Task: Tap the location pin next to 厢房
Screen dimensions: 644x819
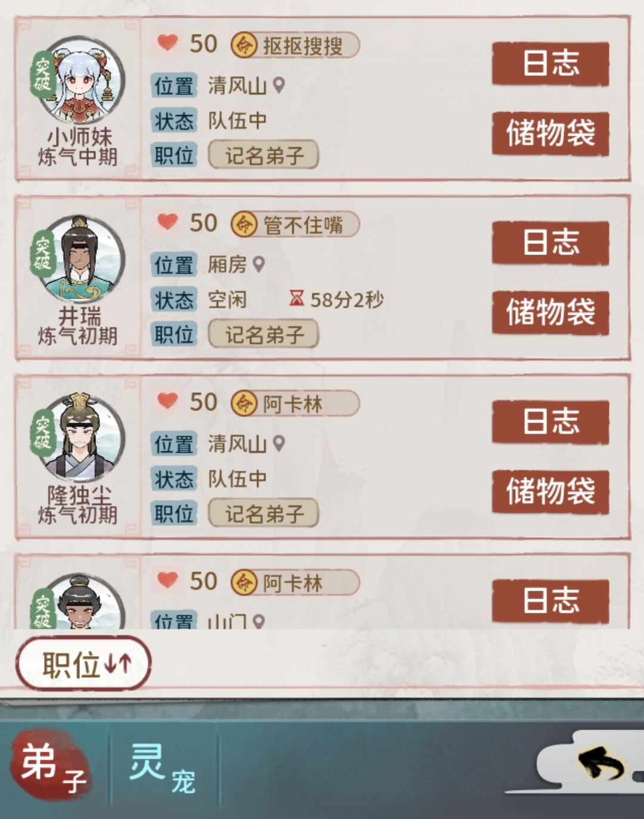Action: point(258,264)
